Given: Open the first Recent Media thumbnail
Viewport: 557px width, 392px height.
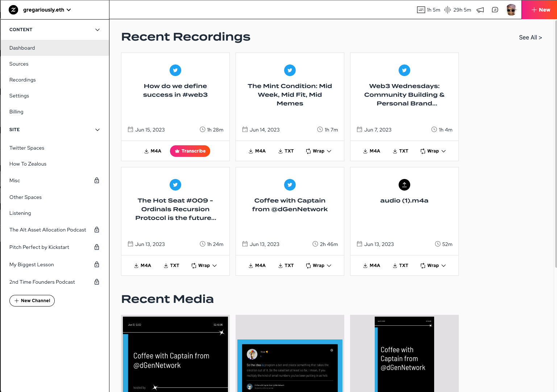Looking at the screenshot, I should 175,354.
